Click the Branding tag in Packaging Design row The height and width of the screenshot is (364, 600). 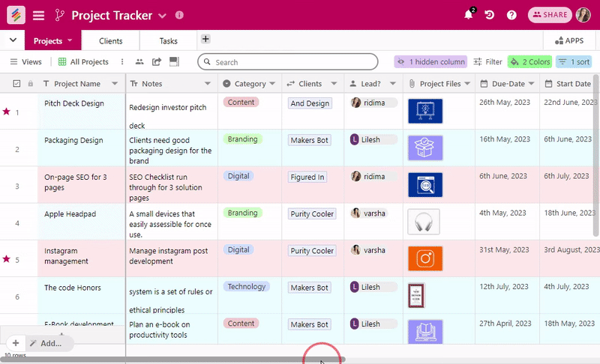tap(242, 139)
